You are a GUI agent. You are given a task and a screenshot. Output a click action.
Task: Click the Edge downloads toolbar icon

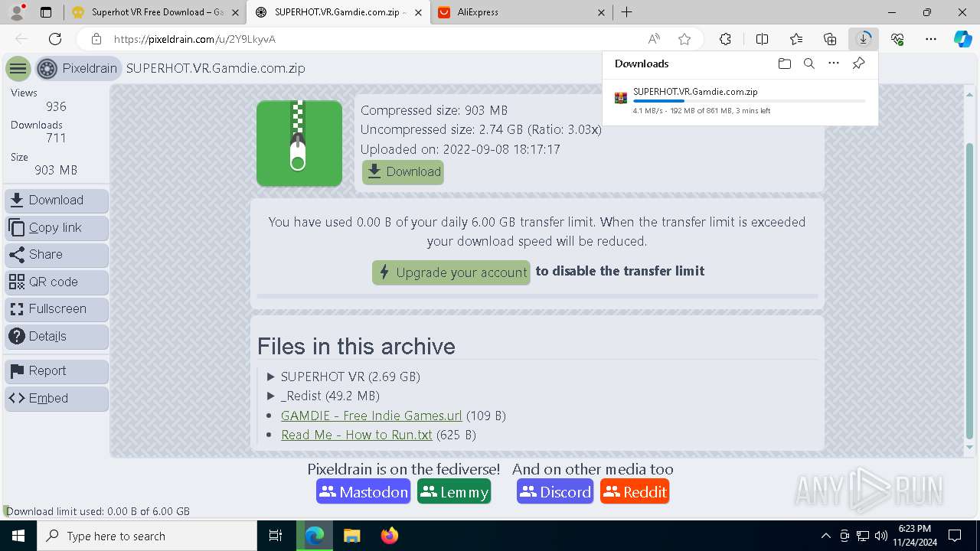[864, 39]
